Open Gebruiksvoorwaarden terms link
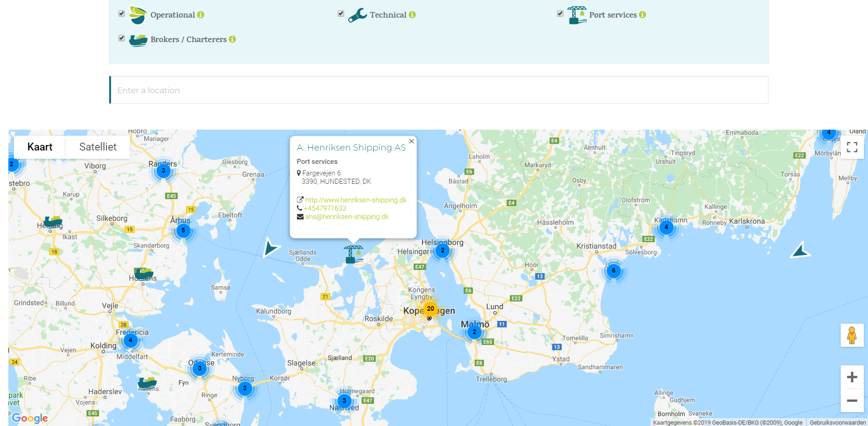This screenshot has width=868, height=426. [837, 422]
